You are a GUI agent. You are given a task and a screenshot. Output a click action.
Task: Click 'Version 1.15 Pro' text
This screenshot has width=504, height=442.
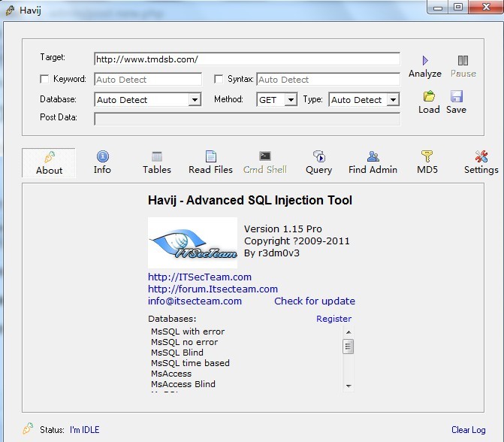283,229
